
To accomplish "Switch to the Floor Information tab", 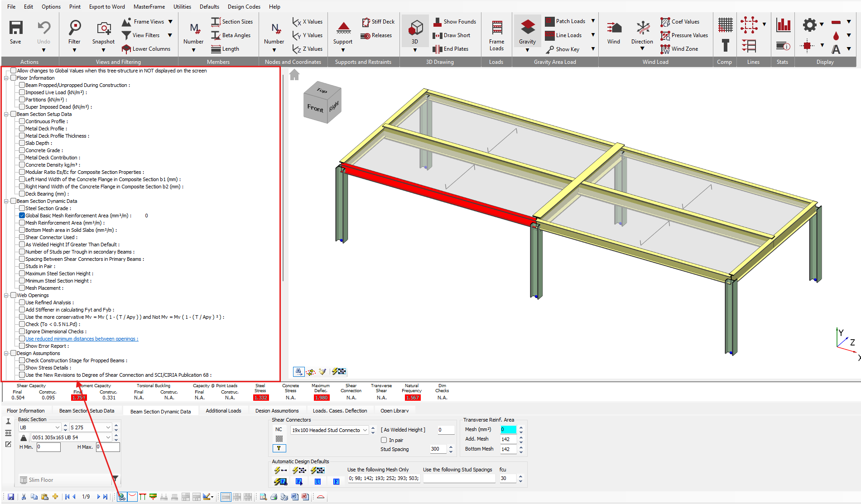I will pos(26,411).
